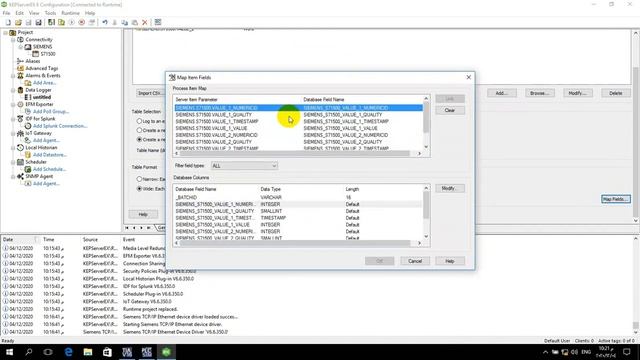Click the Data Logger icon in the tree

point(20,90)
